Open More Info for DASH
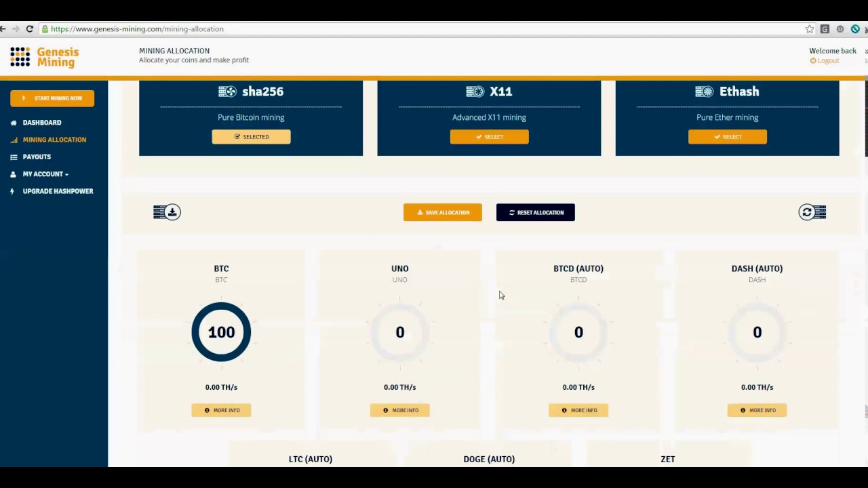The width and height of the screenshot is (868, 488). (x=757, y=410)
